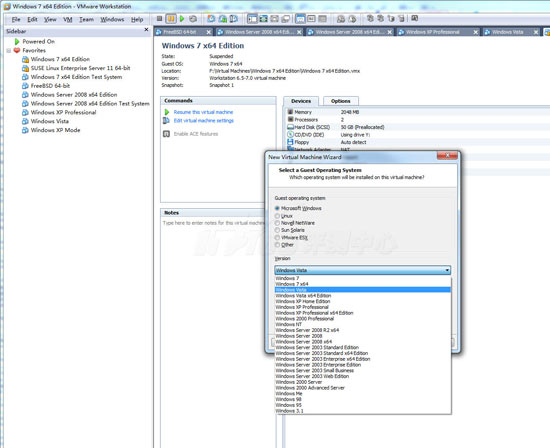
Task: Click the Hard Disk (SCSI) device icon
Action: coord(290,127)
